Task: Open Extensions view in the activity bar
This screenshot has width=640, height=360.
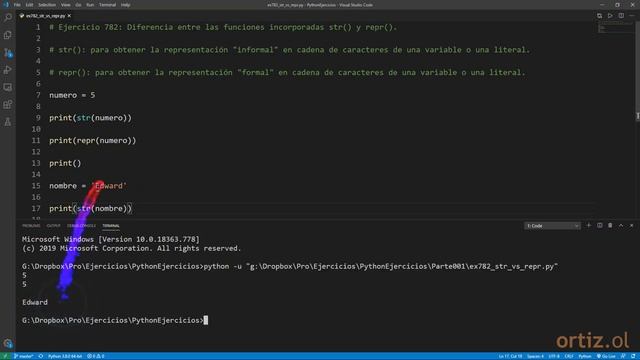Action: [8, 104]
